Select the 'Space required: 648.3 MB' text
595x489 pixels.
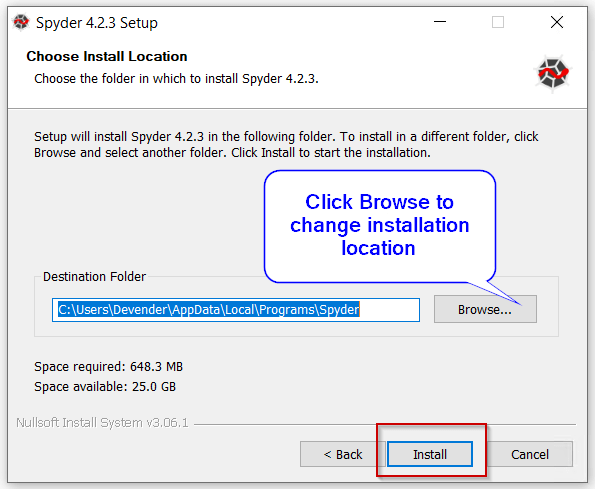tap(109, 366)
